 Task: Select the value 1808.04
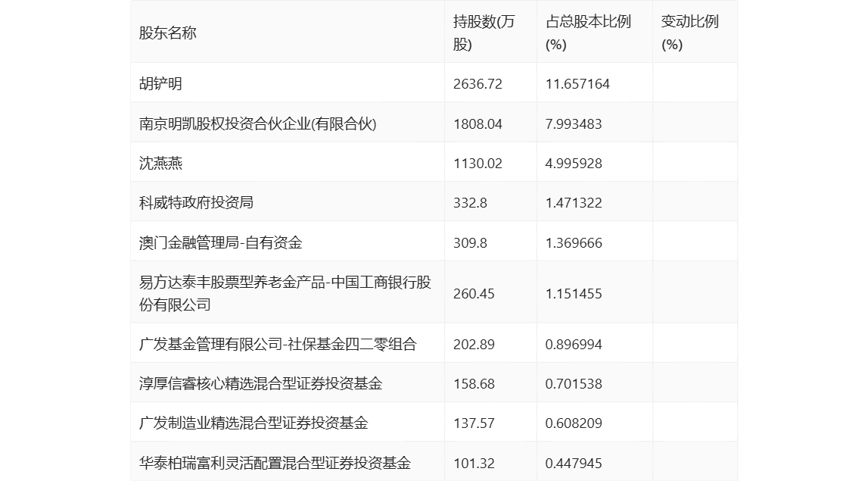[478, 123]
